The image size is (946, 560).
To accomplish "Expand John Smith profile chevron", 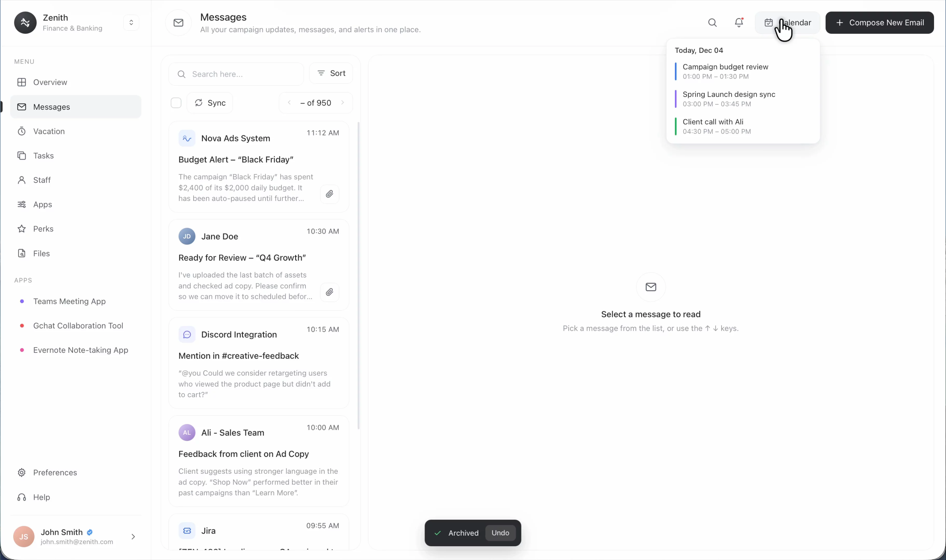I will [x=133, y=536].
